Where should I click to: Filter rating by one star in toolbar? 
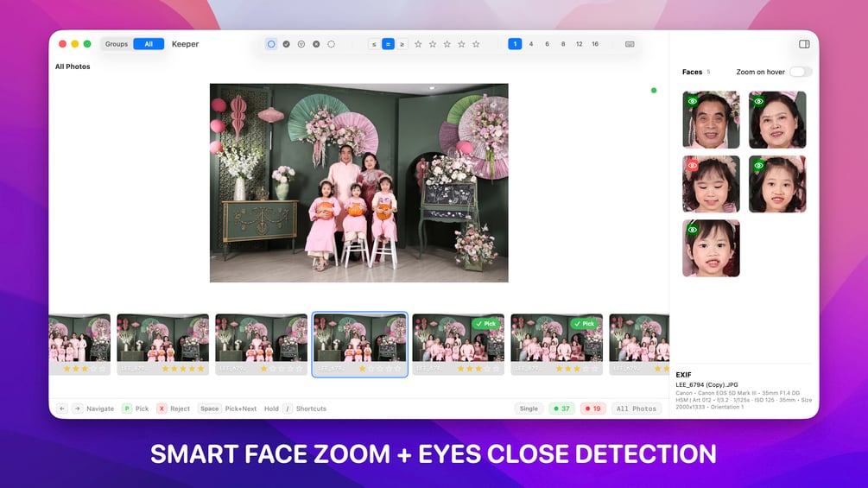point(418,44)
